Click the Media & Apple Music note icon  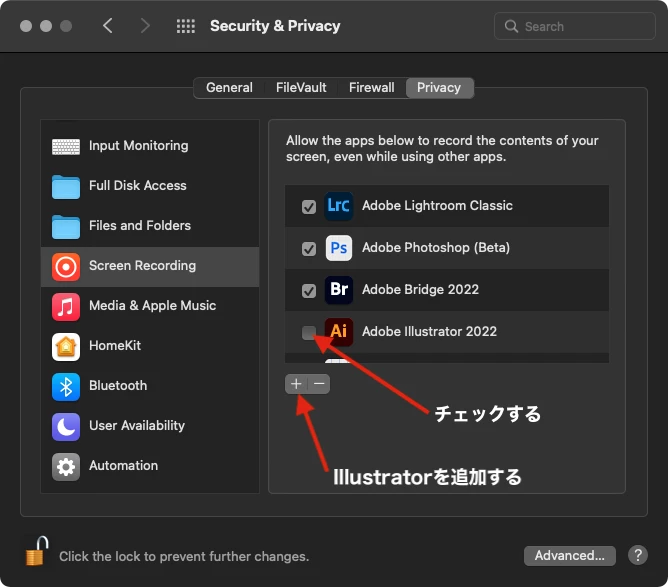tap(66, 307)
